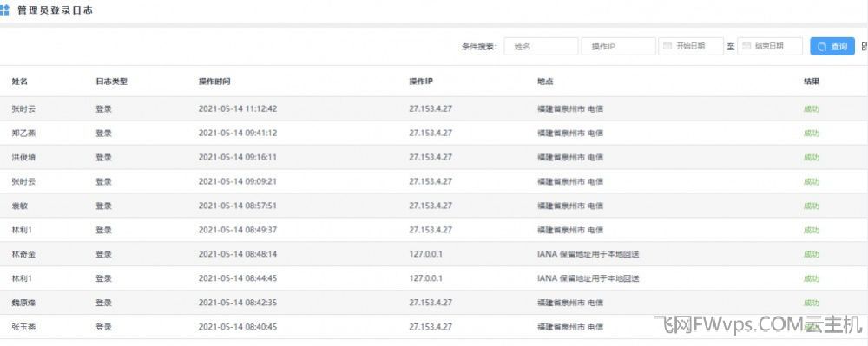Click the grid icon beside 管理员登录日志 title

tap(4, 10)
